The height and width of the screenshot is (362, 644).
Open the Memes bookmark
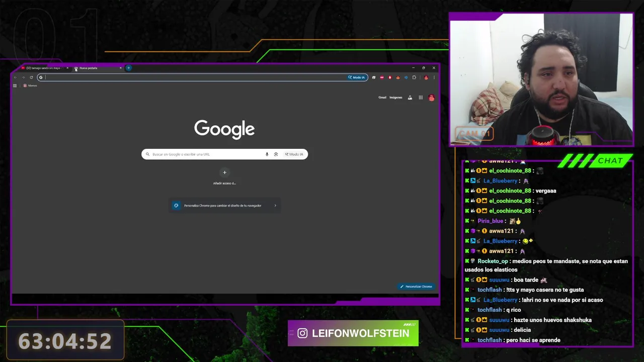pos(30,85)
